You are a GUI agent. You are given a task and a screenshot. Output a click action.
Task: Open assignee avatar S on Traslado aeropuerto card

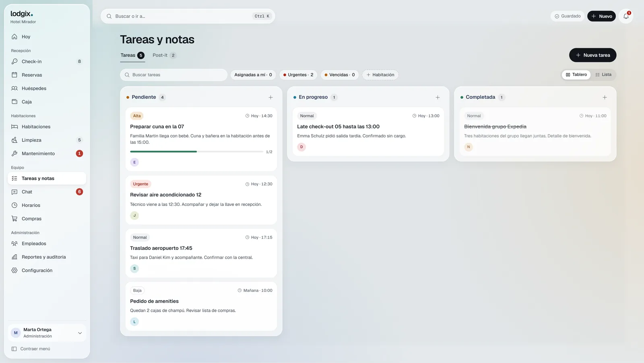[x=134, y=268]
